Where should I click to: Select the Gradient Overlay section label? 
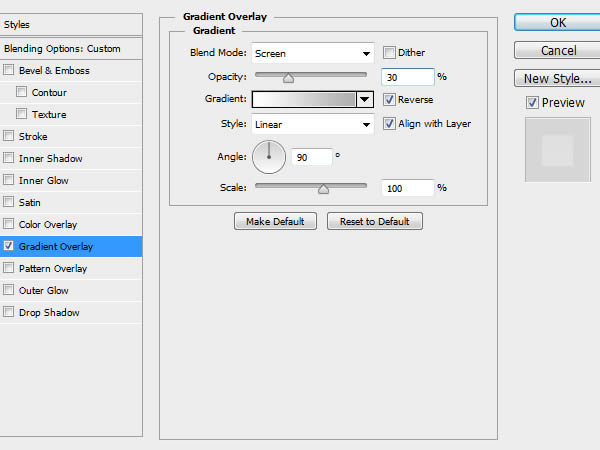coord(55,246)
